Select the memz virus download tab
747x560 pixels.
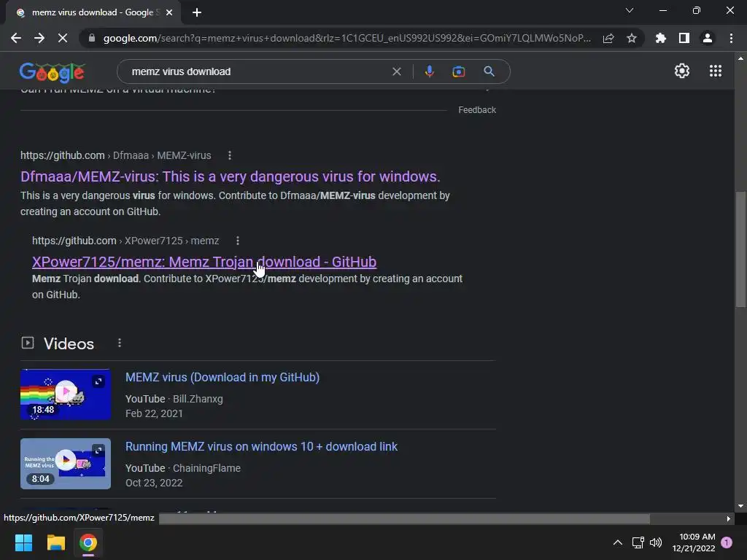coord(93,12)
